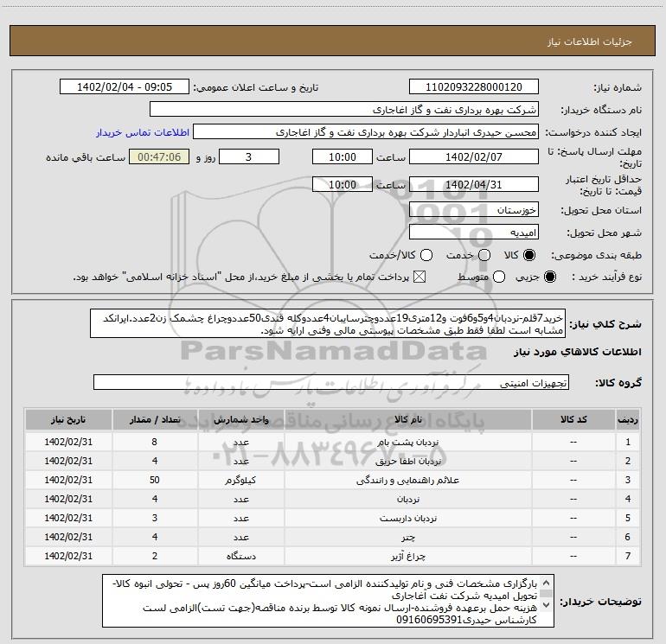This screenshot has height=644, width=666.
Task: Toggle the Islamic treasury payment checkbox
Action: pyautogui.click(x=419, y=277)
